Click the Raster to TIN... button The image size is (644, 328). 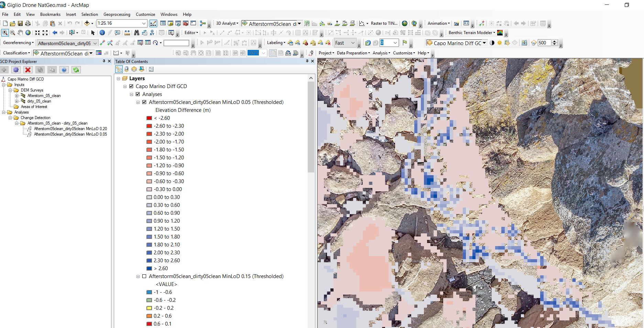pos(384,23)
